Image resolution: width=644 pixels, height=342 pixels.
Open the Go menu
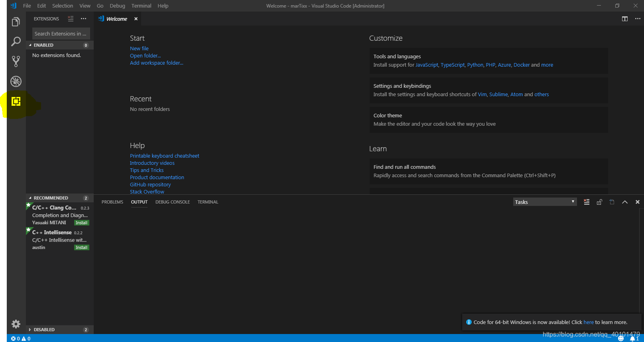pos(100,6)
